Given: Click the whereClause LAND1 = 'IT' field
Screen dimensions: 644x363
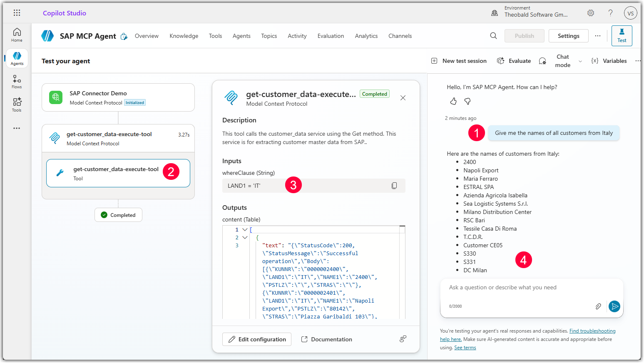Looking at the screenshot, I should pyautogui.click(x=314, y=186).
